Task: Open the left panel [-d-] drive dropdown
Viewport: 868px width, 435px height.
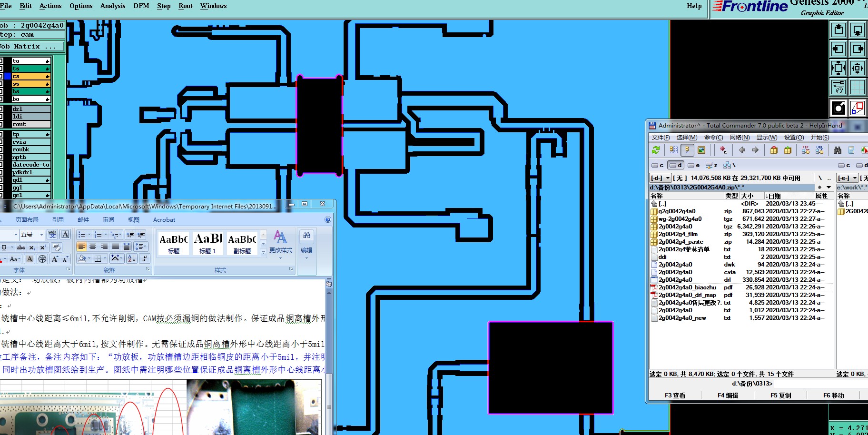Action: pyautogui.click(x=661, y=178)
